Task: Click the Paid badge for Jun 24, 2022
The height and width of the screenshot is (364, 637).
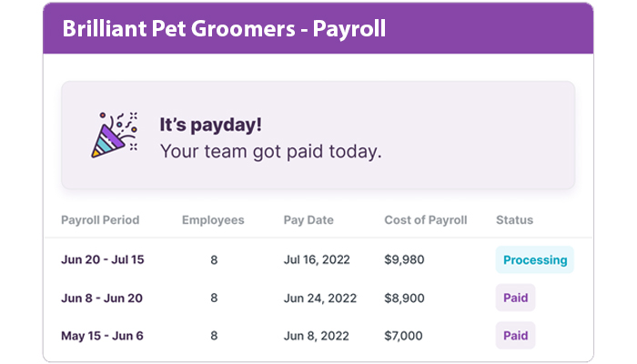Action: (x=515, y=298)
